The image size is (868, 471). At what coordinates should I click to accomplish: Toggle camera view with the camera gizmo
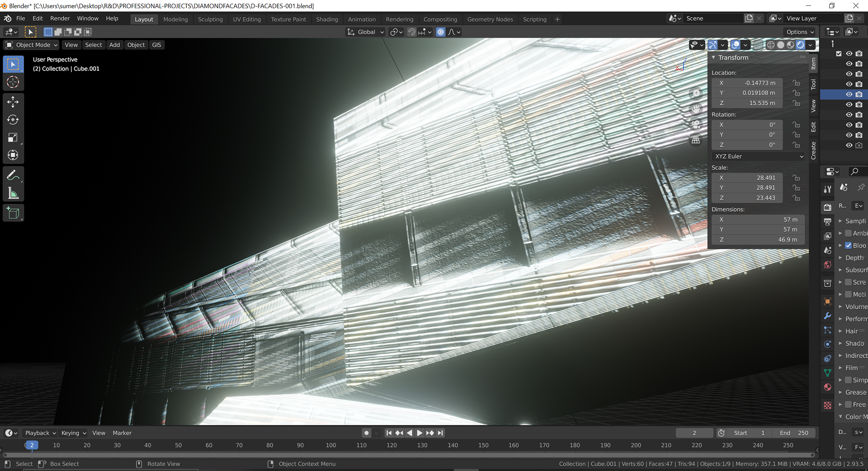696,124
